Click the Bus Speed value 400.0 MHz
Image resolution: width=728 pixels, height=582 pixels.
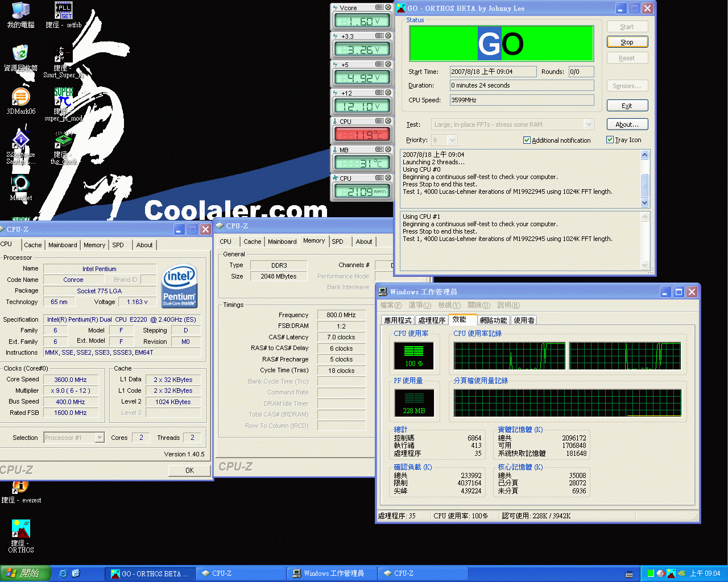(71, 402)
